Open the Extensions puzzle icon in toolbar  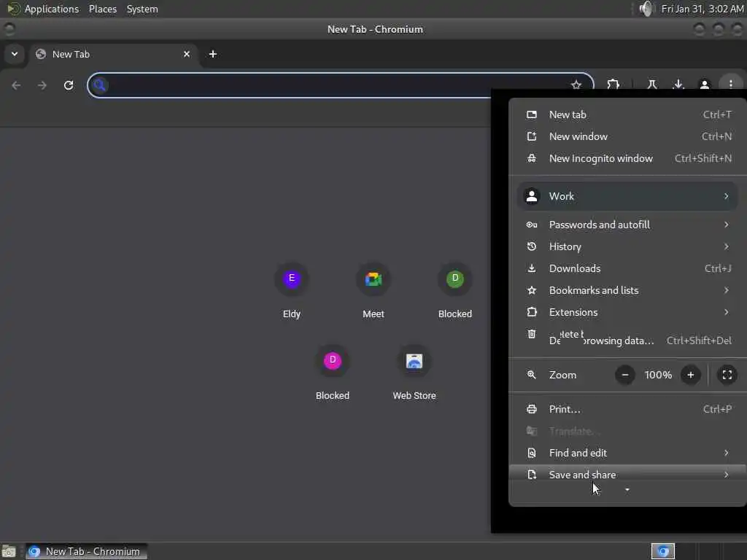[x=613, y=85]
